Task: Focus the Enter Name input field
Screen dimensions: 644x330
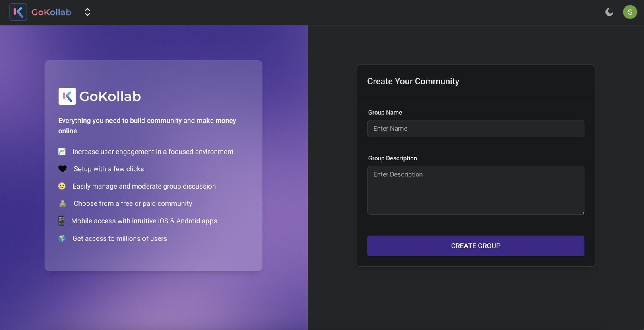Action: (x=475, y=129)
